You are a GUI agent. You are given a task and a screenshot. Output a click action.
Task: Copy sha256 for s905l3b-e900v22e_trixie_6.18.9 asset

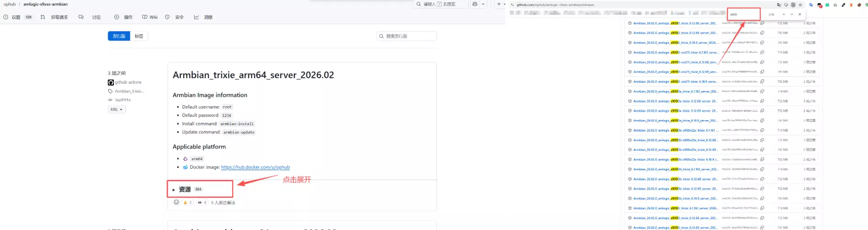pos(762,160)
